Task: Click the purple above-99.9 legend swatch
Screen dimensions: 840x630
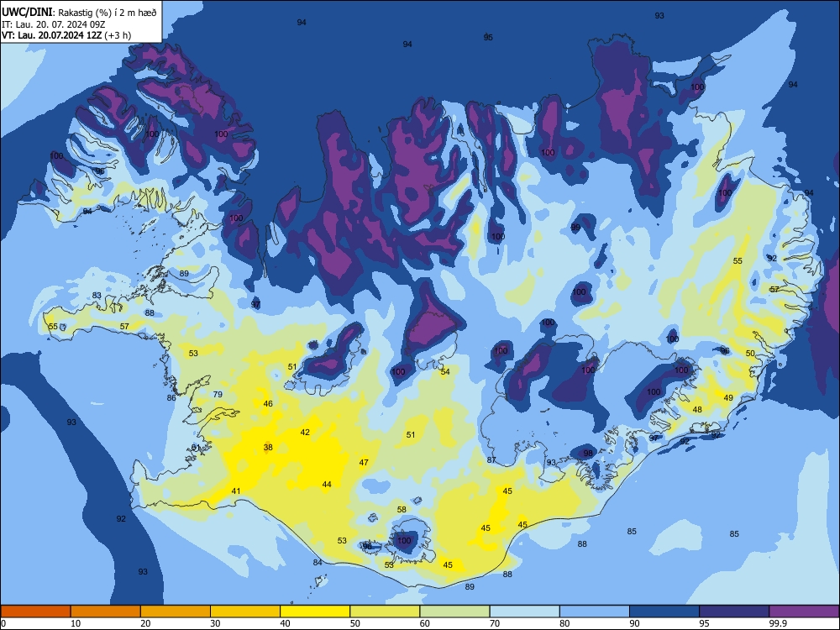Action: pyautogui.click(x=804, y=612)
